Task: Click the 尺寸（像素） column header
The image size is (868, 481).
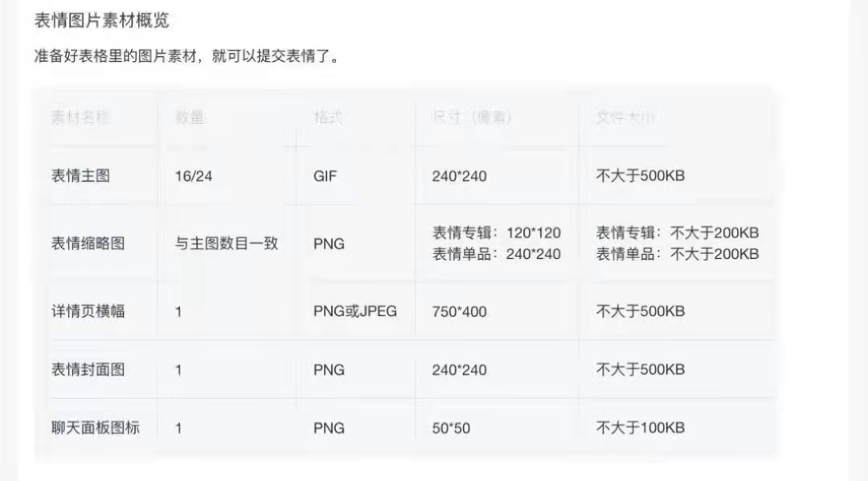Action: tap(472, 117)
